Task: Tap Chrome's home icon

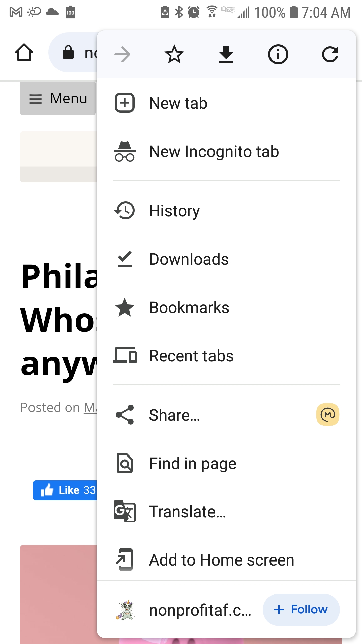Action: click(x=24, y=53)
